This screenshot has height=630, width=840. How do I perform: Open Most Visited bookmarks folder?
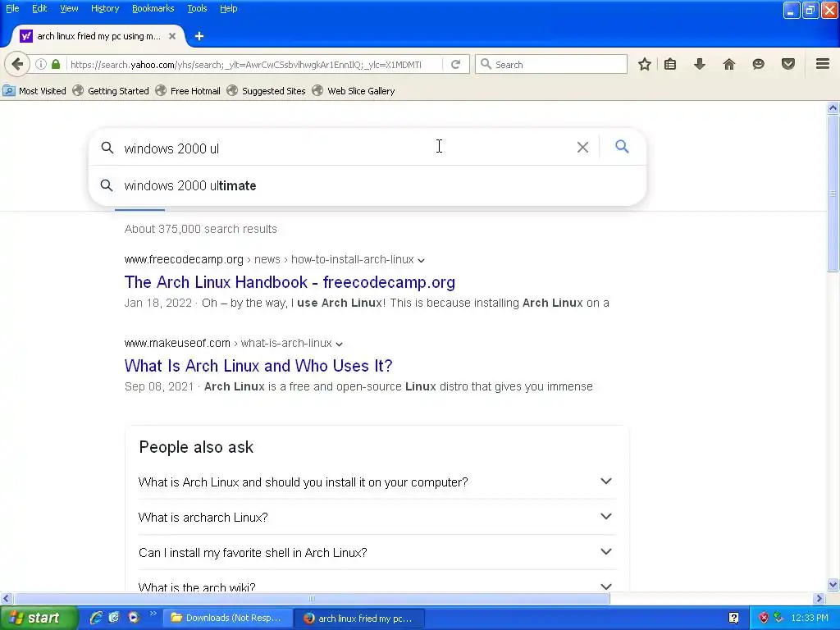(x=34, y=91)
